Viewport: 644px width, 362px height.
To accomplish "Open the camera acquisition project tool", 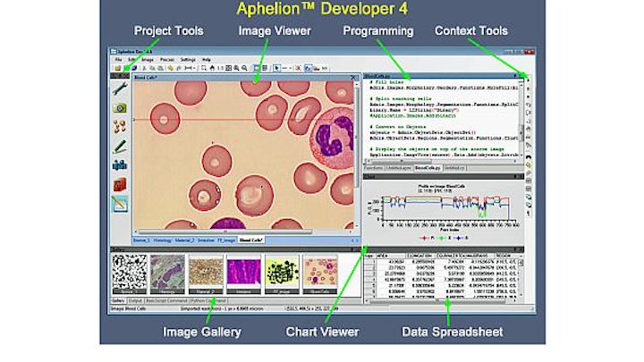I will point(120,108).
